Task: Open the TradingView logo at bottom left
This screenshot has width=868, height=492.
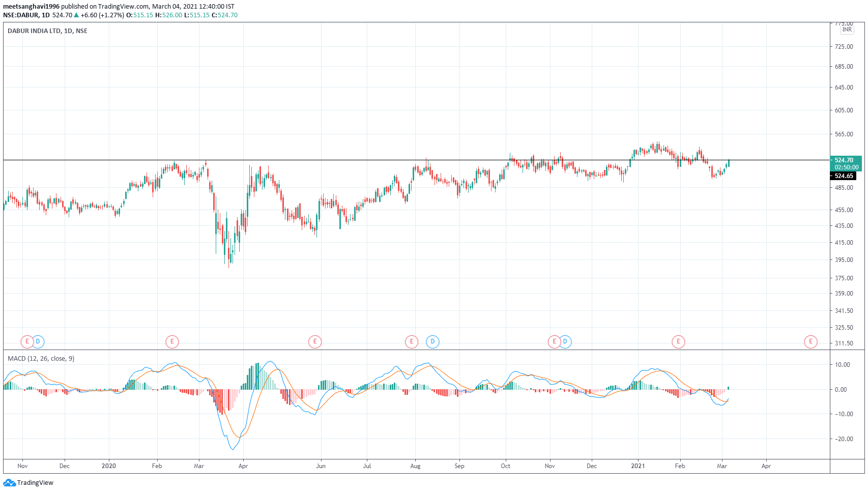Action: coord(28,482)
